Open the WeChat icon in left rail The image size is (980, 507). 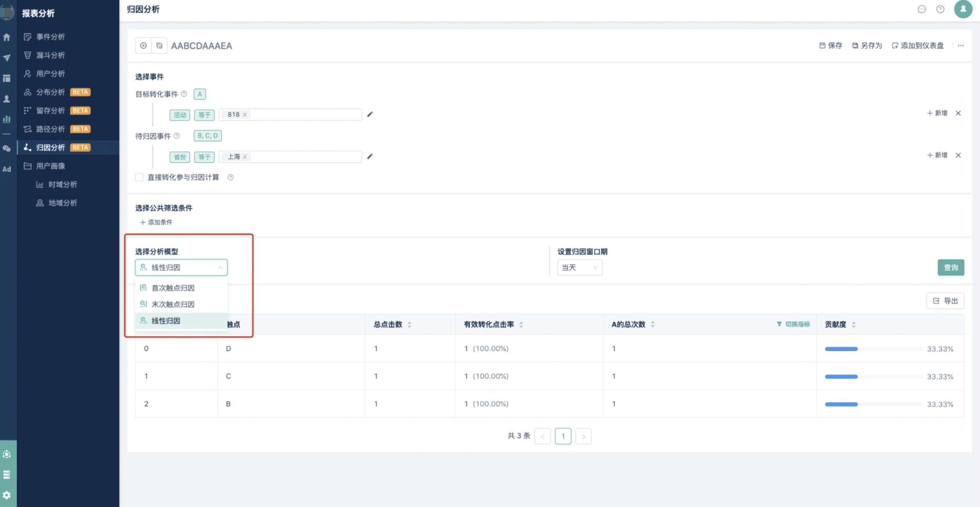pos(6,148)
